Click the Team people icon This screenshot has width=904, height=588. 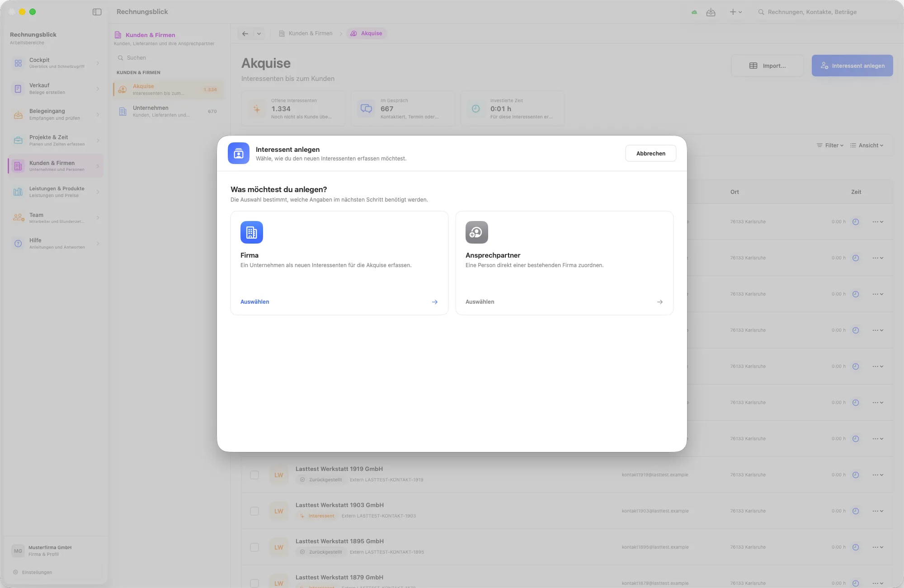[19, 218]
